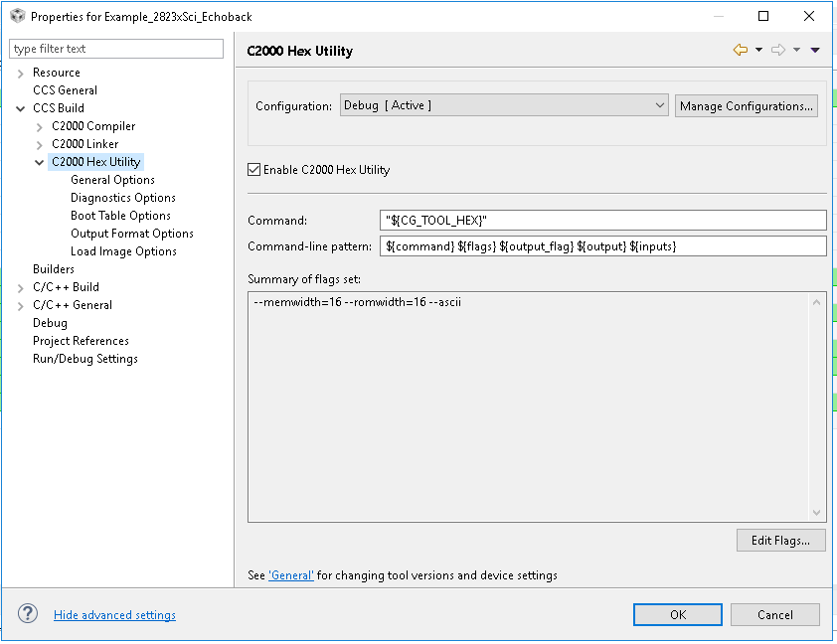This screenshot has height=644, width=837.
Task: Open Boot Table Options page
Action: tap(120, 216)
